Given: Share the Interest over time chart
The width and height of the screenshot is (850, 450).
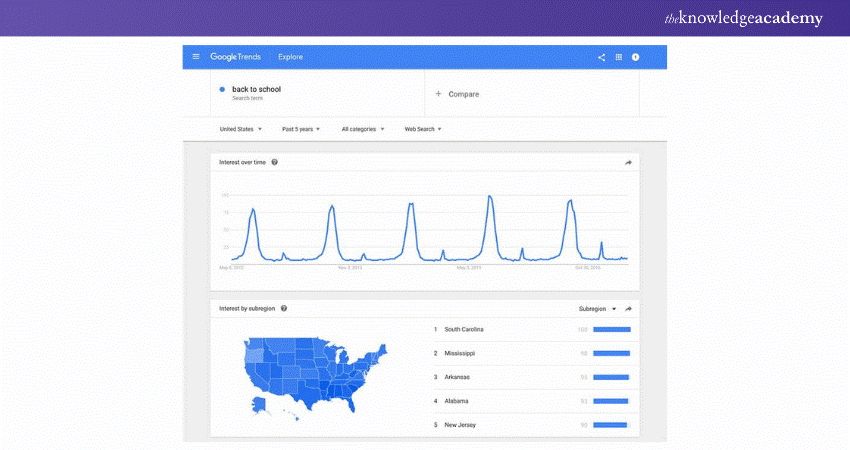Looking at the screenshot, I should pyautogui.click(x=629, y=162).
